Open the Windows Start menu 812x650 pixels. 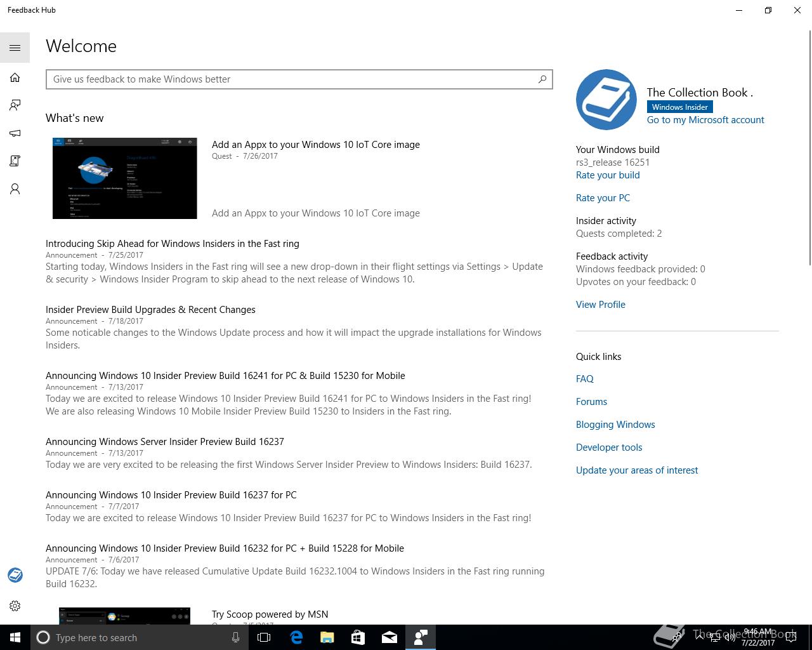tap(15, 637)
